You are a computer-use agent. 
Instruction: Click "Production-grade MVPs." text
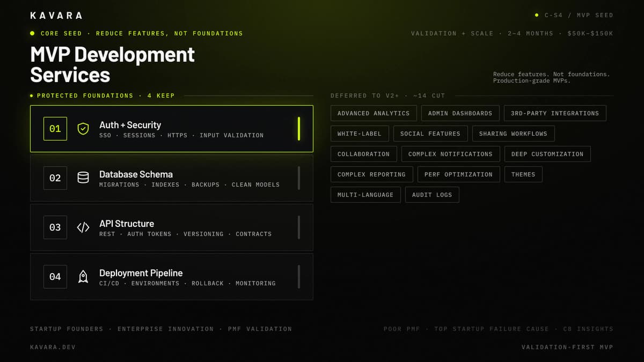[x=532, y=81]
